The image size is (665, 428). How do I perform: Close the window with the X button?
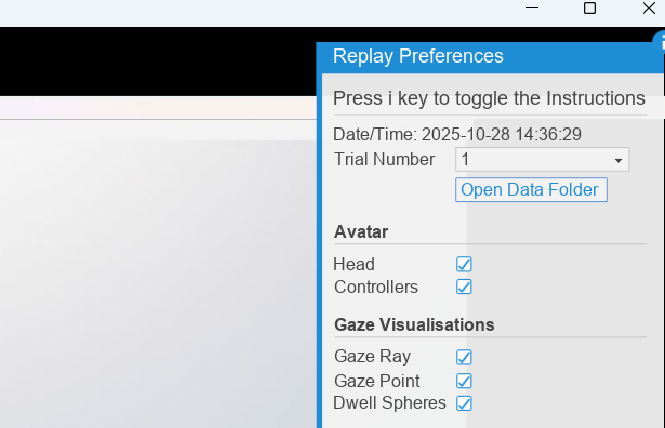[648, 8]
